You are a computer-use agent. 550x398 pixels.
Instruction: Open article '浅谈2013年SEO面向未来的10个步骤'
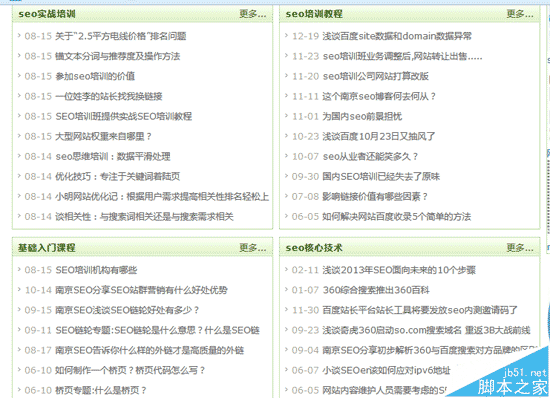pos(399,270)
